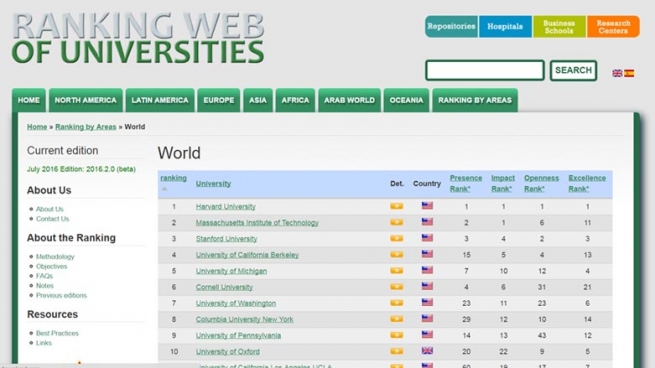The height and width of the screenshot is (368, 655).
Task: Click the Ranking Web of Universities logo
Action: 138,38
